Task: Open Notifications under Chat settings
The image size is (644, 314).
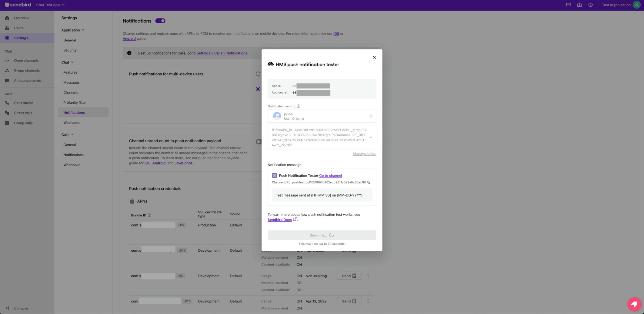Action: click(83, 112)
